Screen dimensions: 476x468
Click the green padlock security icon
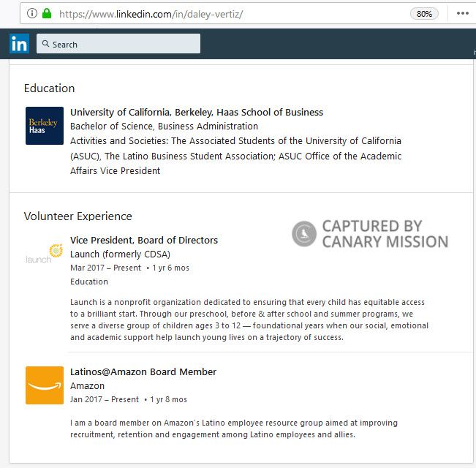(47, 13)
